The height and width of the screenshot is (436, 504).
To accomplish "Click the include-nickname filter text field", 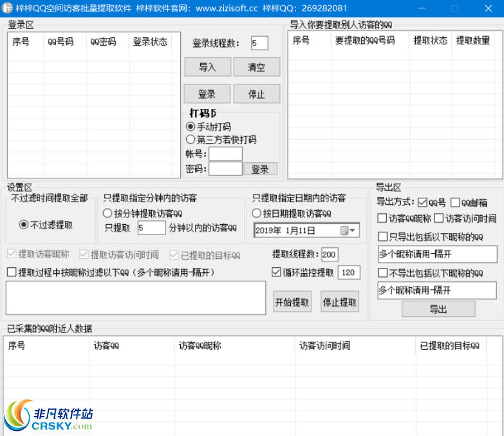I will click(438, 254).
